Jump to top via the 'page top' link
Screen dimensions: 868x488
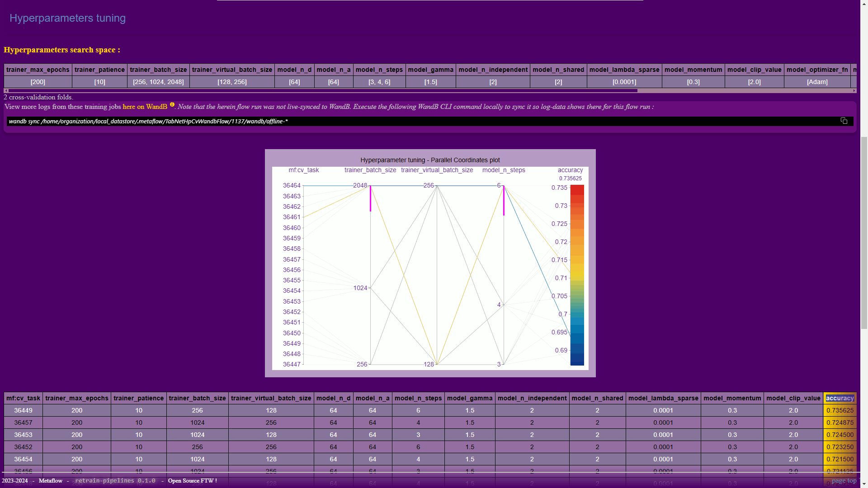[844, 481]
